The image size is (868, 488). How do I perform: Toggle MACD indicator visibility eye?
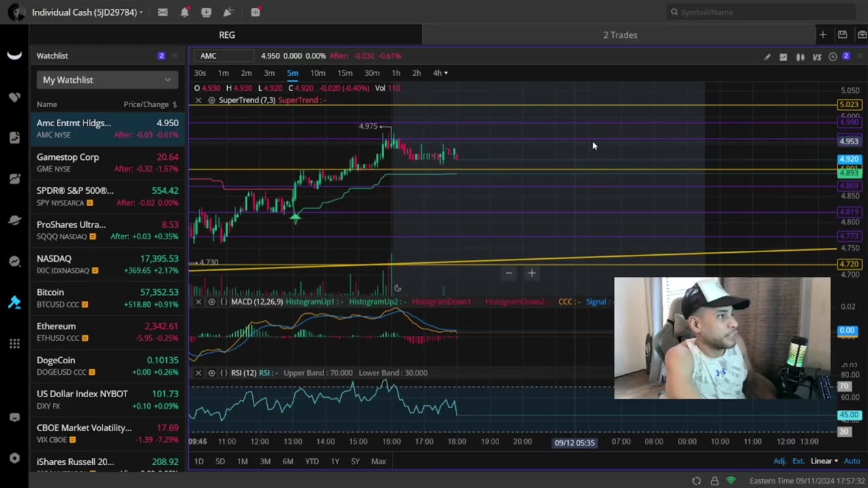[212, 302]
